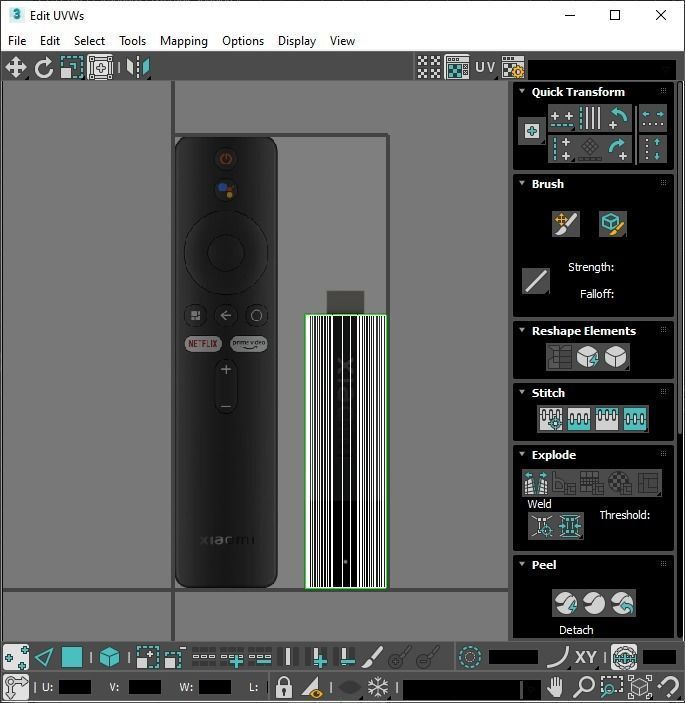Collapse the Reshape Elements rollout
This screenshot has width=685, height=703.
[x=522, y=330]
